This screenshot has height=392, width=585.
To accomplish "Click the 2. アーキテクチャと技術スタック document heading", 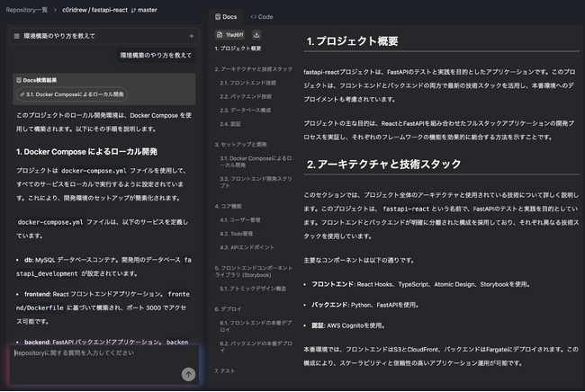I will coord(384,165).
